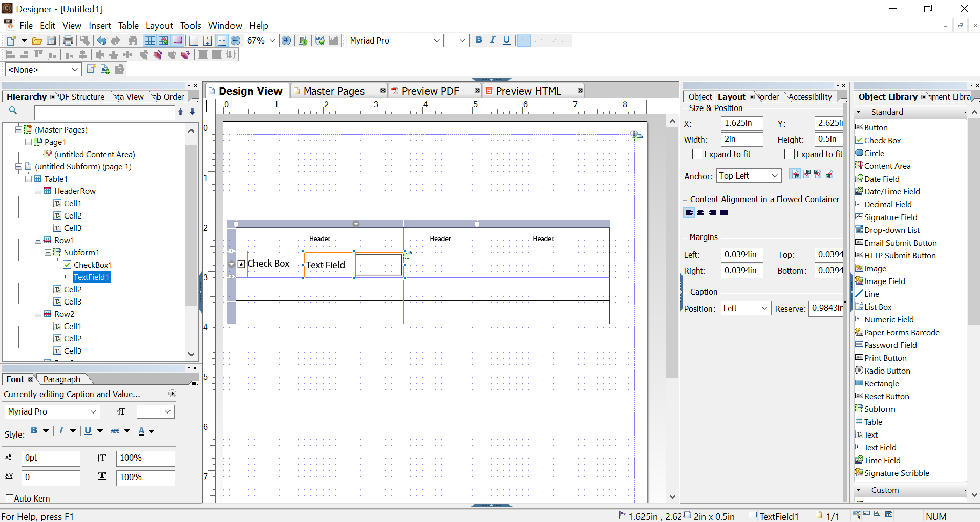Toggle the Auto Kern checkbox

[x=9, y=498]
